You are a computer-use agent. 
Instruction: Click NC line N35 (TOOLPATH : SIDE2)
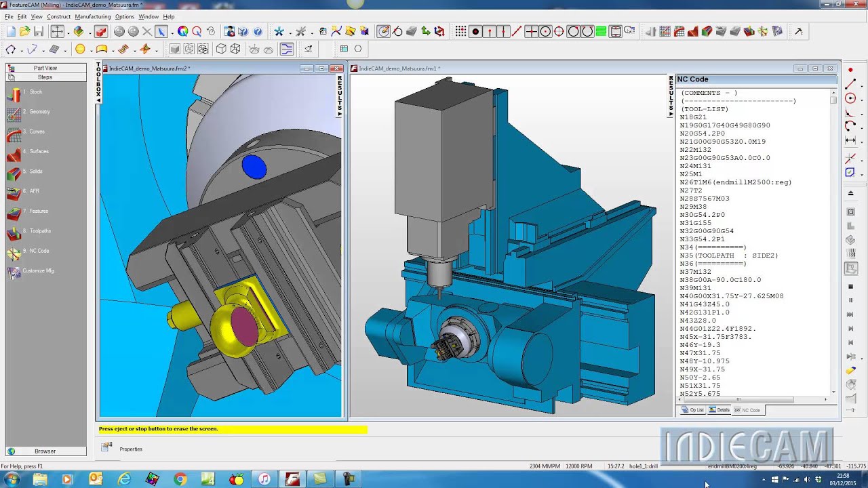(x=729, y=256)
